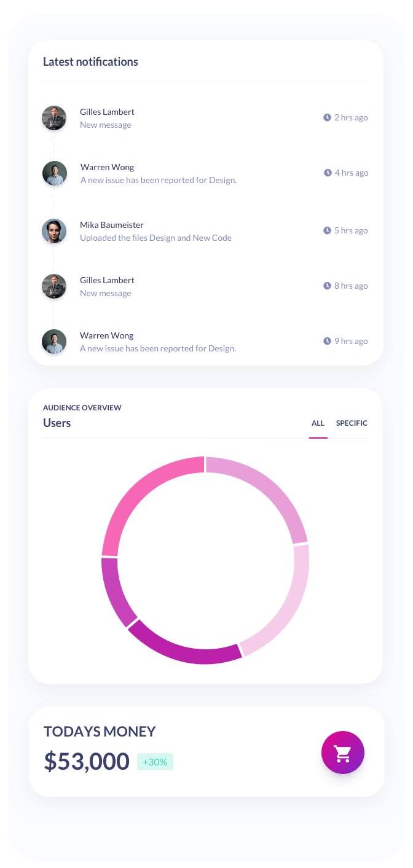This screenshot has width=413, height=868.
Task: Click Warren Wong's avatar in the last notification
Action: [54, 342]
